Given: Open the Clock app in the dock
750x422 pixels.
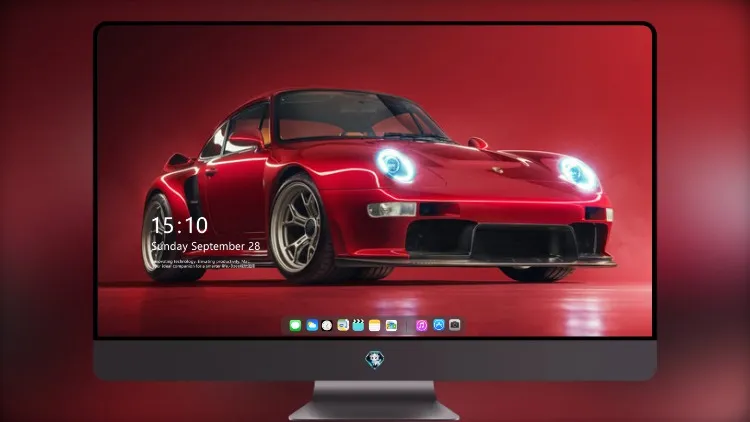Looking at the screenshot, I should click(327, 325).
